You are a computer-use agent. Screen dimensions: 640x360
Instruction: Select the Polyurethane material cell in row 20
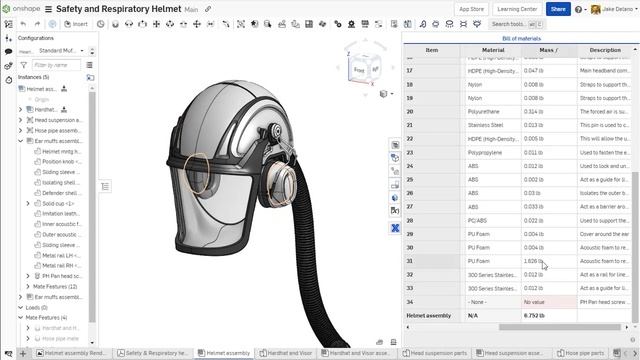493,112
